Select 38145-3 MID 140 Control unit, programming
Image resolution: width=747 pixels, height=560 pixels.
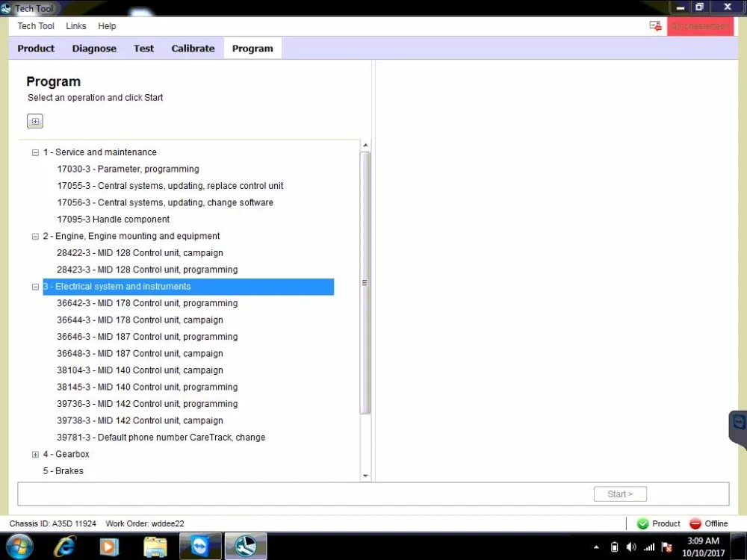tap(147, 387)
